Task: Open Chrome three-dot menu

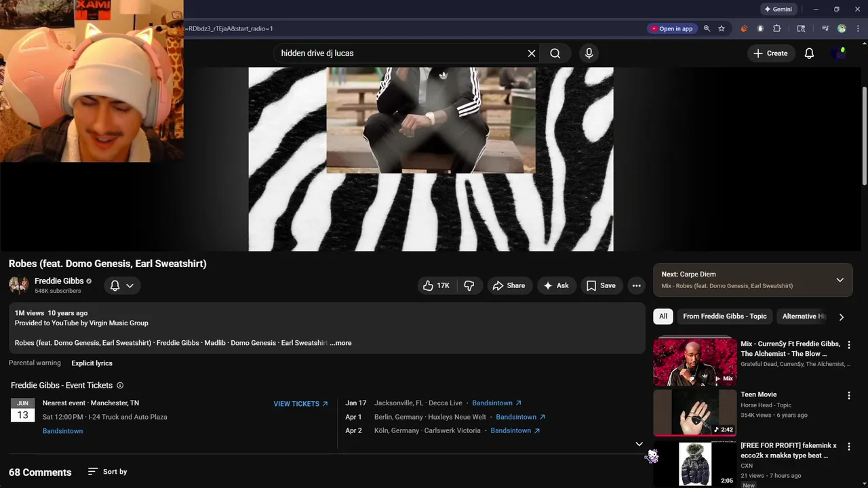Action: [858, 28]
